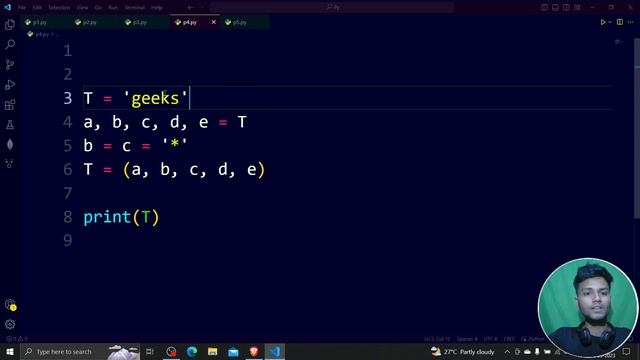Open the Selection menu
Viewport: 640px width, 360px height.
59,7
